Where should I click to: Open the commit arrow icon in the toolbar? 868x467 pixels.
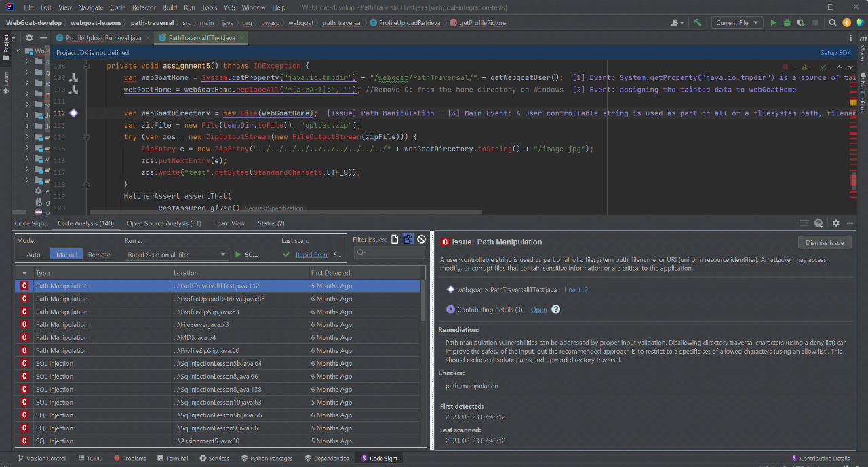coord(846,22)
